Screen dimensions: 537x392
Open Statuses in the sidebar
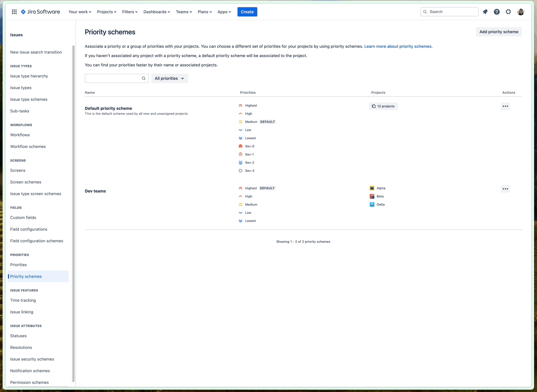pyautogui.click(x=18, y=336)
